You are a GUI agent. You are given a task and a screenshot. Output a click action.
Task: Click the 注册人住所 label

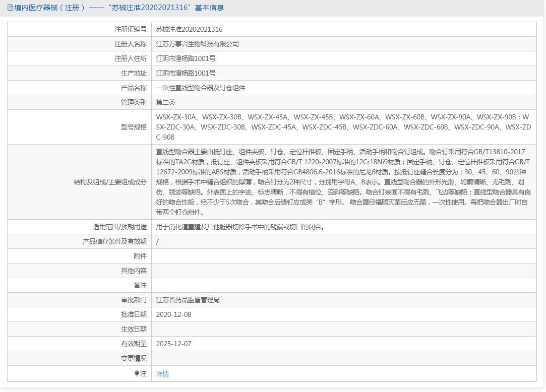click(x=131, y=59)
